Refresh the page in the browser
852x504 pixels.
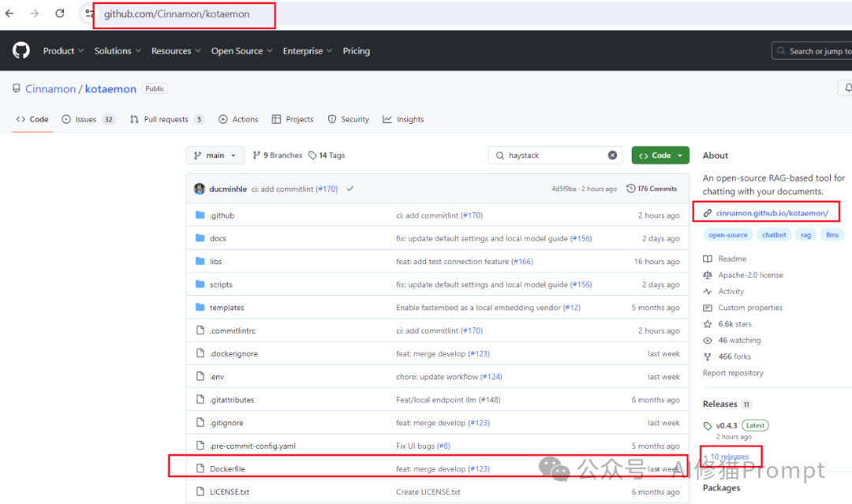(x=59, y=13)
